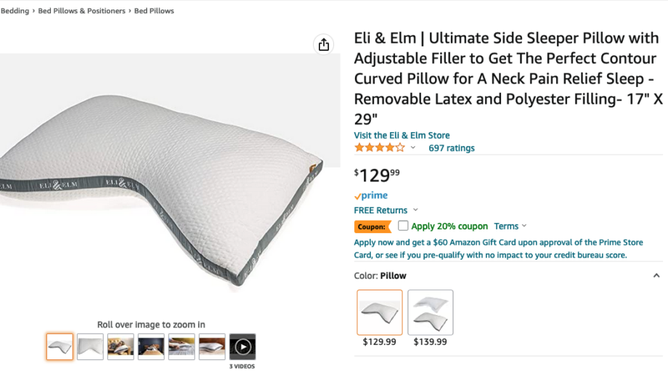Go to Bed Pillows & Positioners breadcrumb
This screenshot has height=376, width=668.
[82, 11]
